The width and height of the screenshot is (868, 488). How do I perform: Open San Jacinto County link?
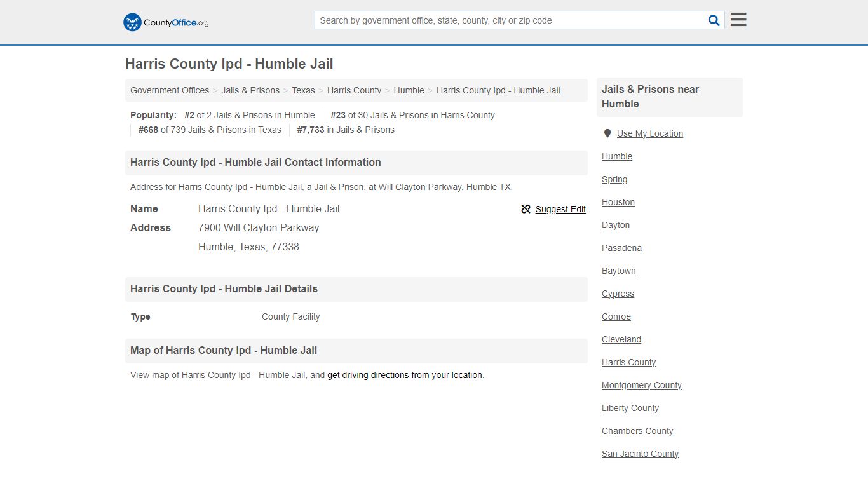(640, 454)
